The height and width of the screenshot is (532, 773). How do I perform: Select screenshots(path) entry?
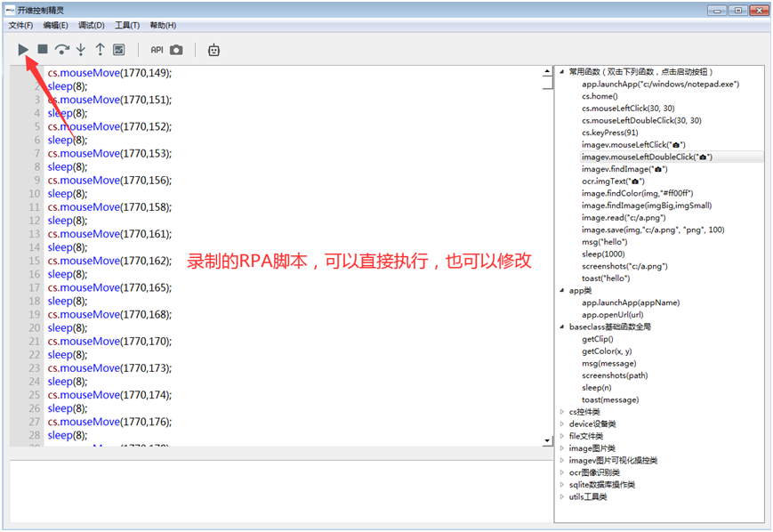615,375
